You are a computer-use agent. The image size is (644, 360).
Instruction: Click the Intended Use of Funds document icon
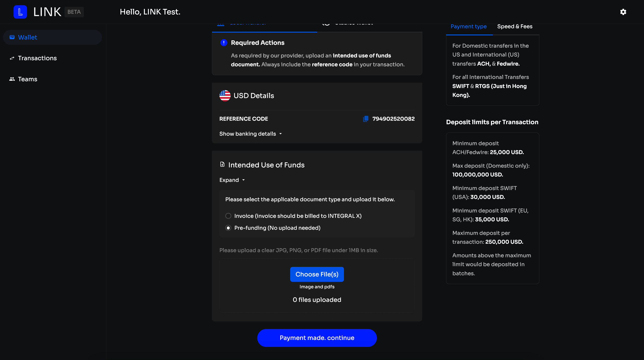(222, 164)
